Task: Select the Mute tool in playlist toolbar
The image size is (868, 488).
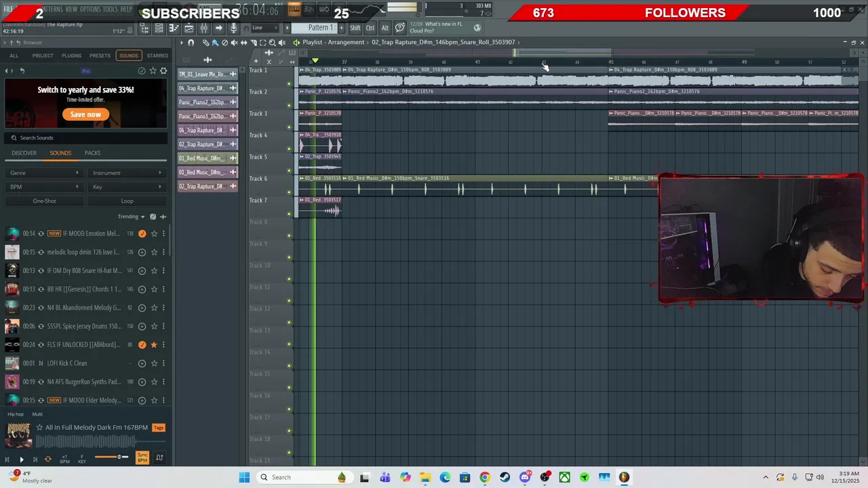Action: pyautogui.click(x=234, y=43)
